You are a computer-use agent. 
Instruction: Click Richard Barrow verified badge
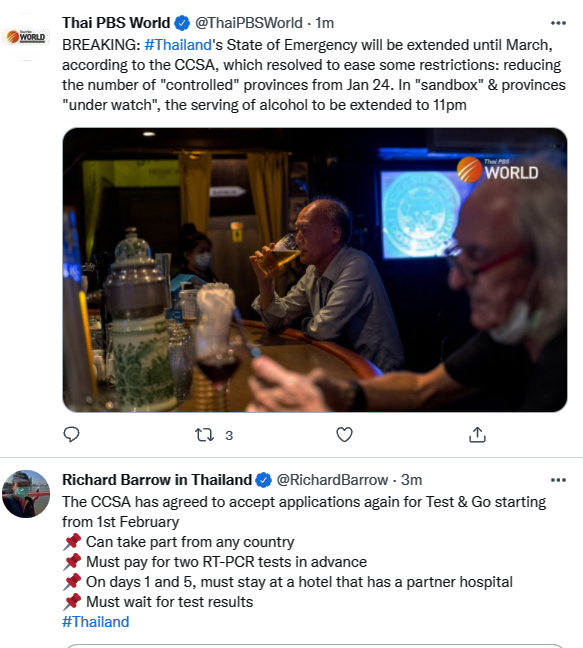pyautogui.click(x=264, y=480)
